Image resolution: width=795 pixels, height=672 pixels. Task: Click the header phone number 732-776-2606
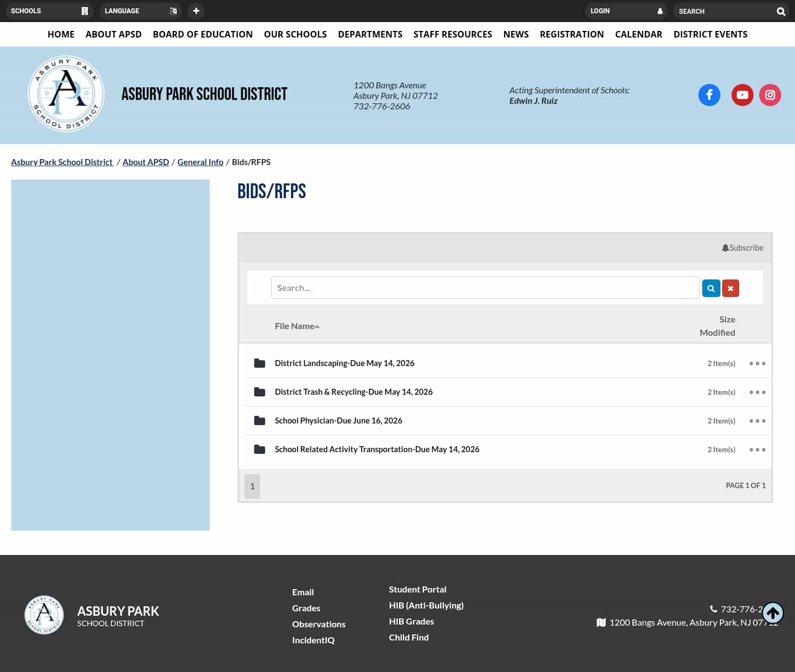[382, 106]
